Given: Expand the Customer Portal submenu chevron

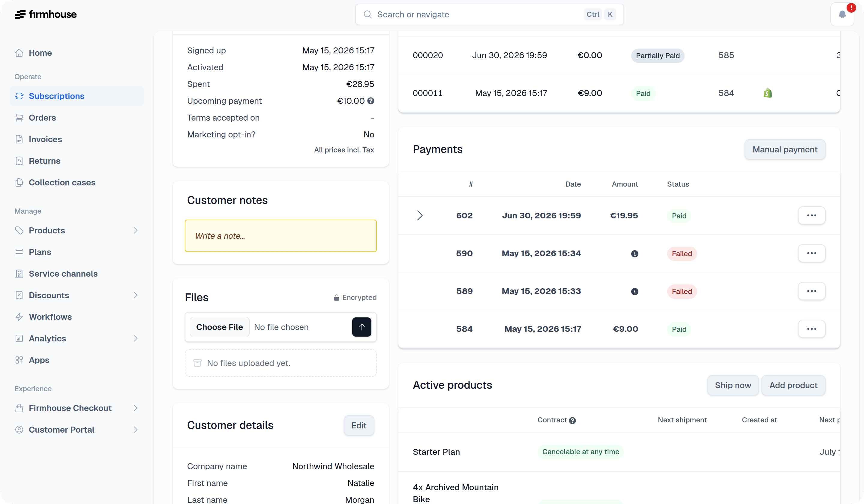Looking at the screenshot, I should tap(135, 430).
